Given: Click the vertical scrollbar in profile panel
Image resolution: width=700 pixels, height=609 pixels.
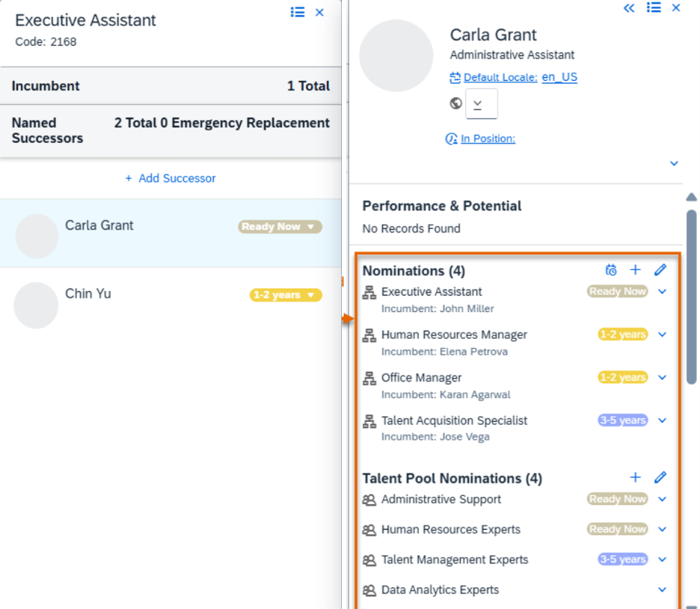Looking at the screenshot, I should pyautogui.click(x=691, y=299).
